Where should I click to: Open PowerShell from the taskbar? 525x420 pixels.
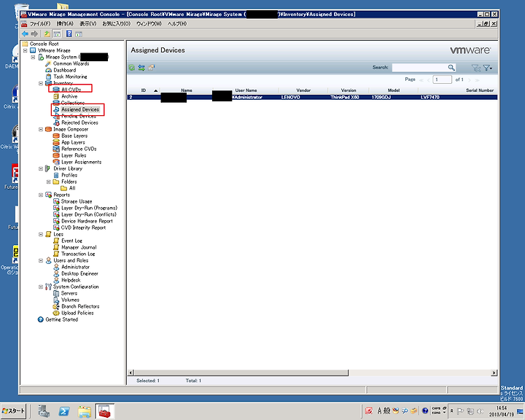pyautogui.click(x=64, y=411)
